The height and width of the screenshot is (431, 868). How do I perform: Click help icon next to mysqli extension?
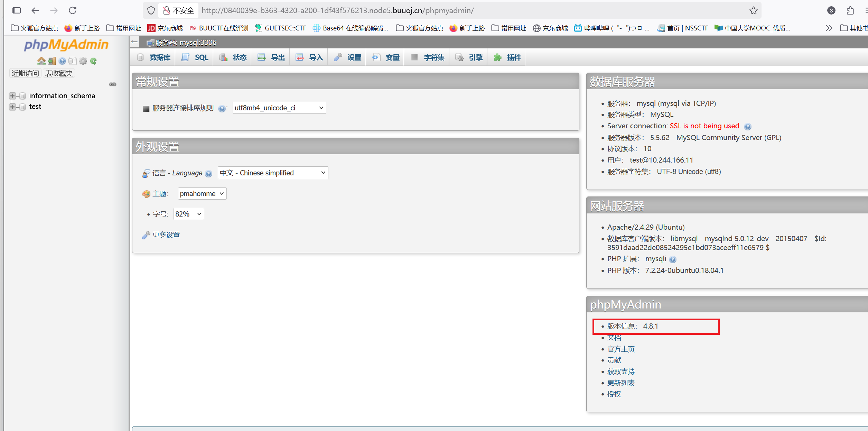pyautogui.click(x=672, y=259)
